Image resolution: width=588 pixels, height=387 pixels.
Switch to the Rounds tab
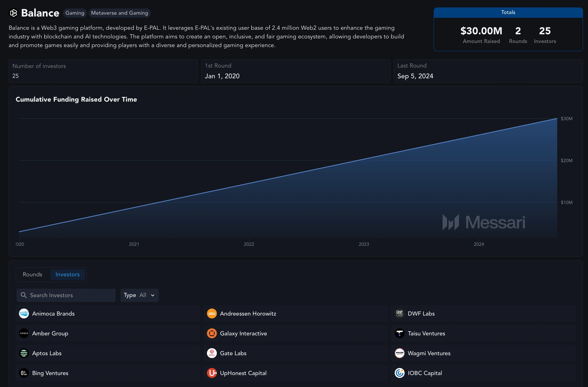pyautogui.click(x=32, y=274)
